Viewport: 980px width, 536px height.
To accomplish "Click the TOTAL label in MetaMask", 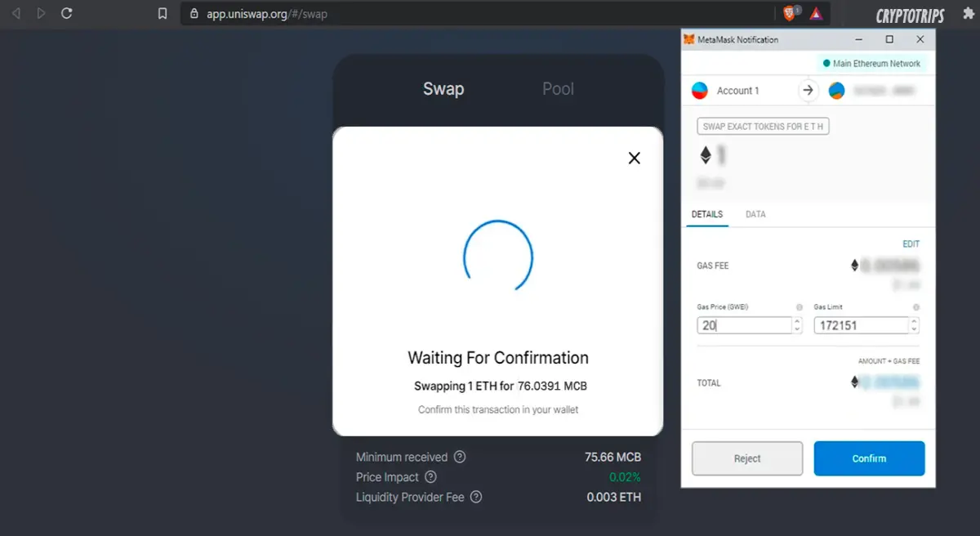I will [x=709, y=383].
